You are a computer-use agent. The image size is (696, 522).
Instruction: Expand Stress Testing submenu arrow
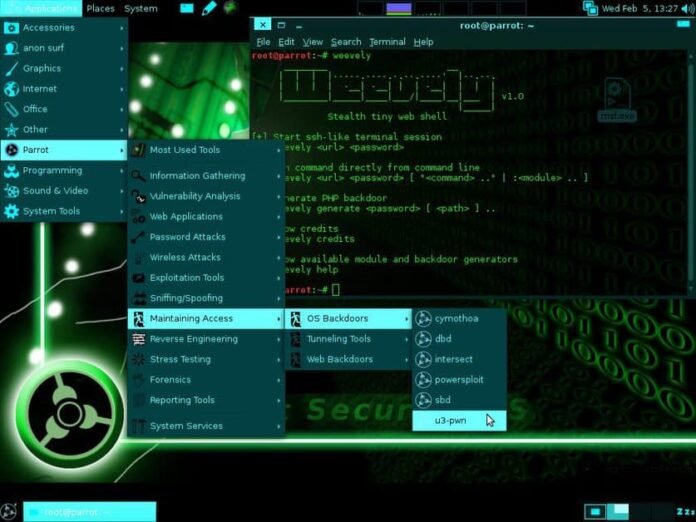(279, 360)
